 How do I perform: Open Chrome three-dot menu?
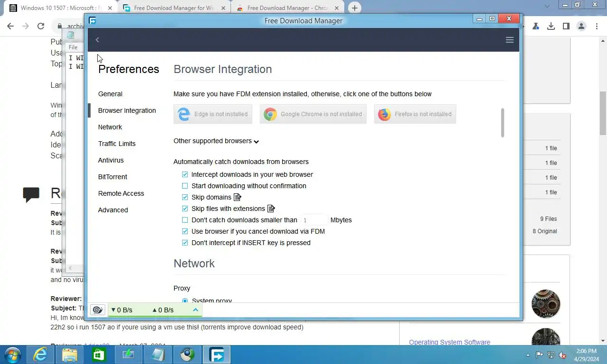click(x=596, y=27)
